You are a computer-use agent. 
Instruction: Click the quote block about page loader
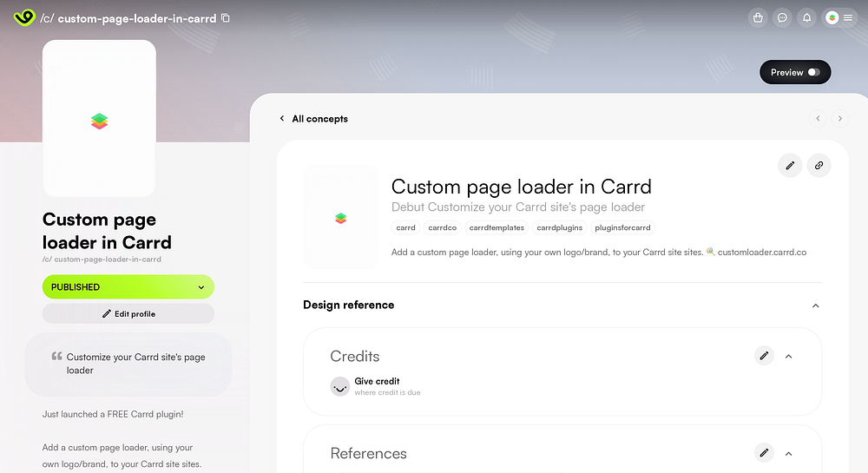128,364
